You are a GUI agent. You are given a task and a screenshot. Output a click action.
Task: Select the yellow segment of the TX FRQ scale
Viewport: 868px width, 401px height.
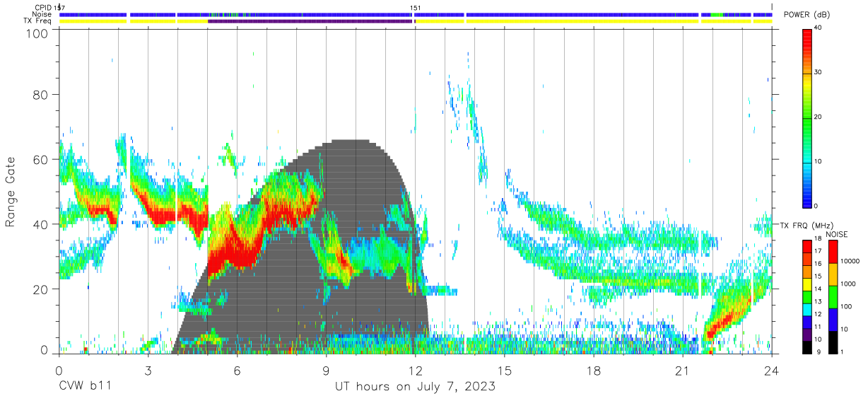(807, 284)
